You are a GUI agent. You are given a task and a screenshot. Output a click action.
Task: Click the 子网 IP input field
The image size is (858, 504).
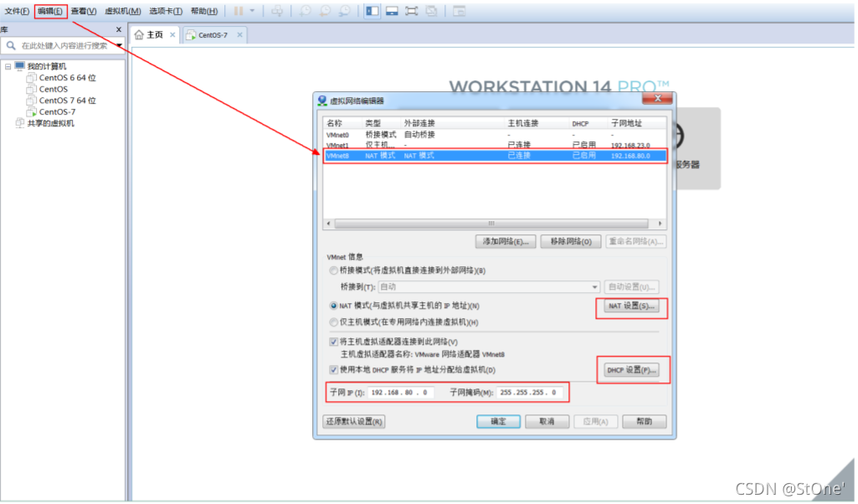(x=401, y=393)
